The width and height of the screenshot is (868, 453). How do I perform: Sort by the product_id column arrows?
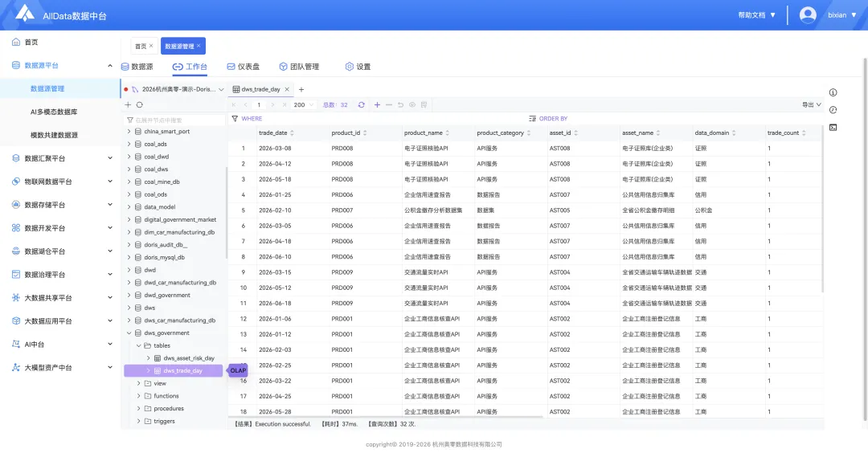(x=365, y=133)
